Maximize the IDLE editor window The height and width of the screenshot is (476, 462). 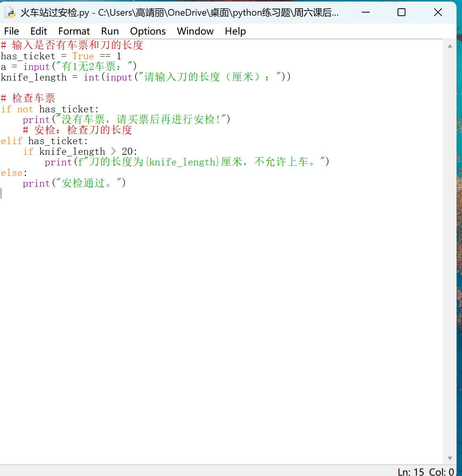(401, 13)
